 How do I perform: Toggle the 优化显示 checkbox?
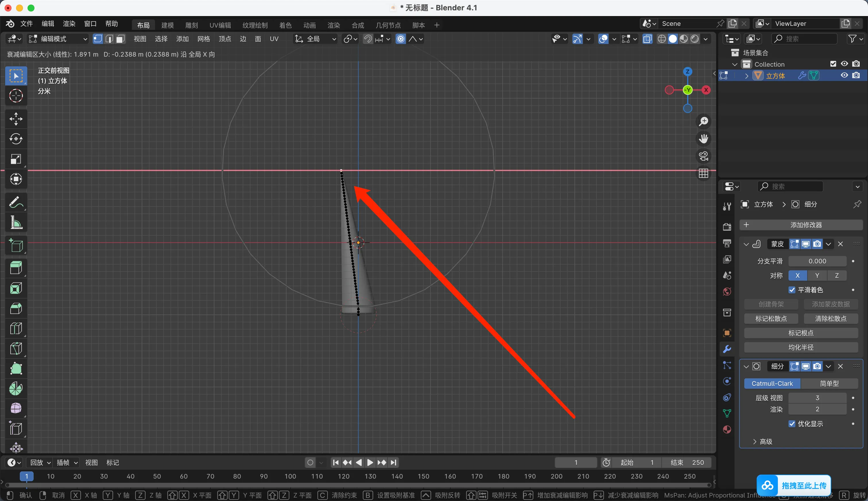(792, 424)
